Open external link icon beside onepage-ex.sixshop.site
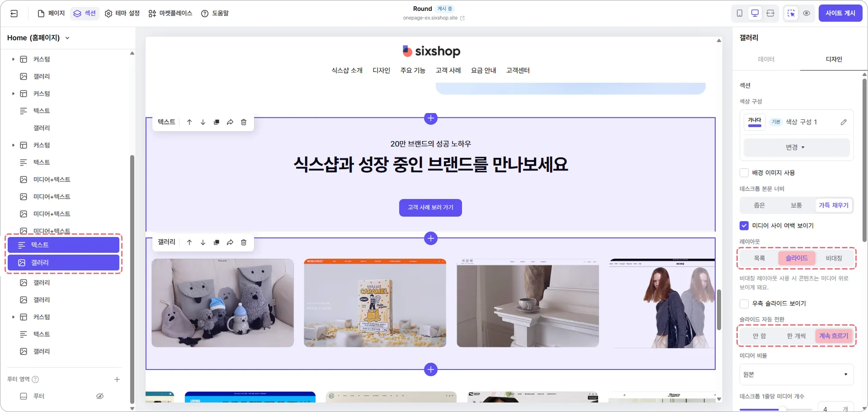 tap(462, 18)
